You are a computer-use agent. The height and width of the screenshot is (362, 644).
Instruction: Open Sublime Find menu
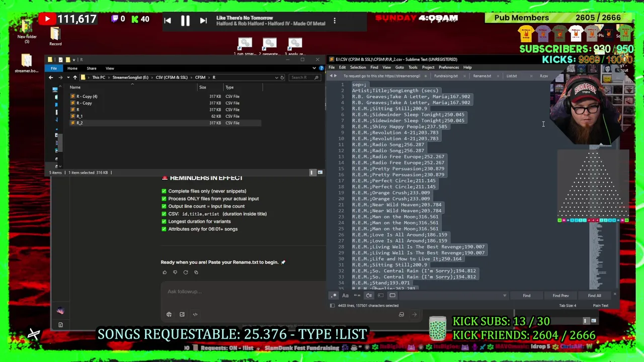tap(374, 67)
